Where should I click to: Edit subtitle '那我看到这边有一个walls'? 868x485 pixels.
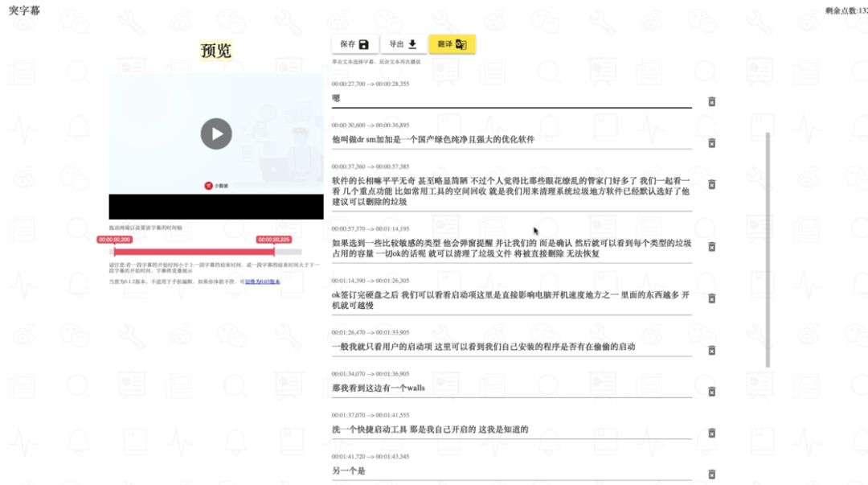pyautogui.click(x=511, y=388)
